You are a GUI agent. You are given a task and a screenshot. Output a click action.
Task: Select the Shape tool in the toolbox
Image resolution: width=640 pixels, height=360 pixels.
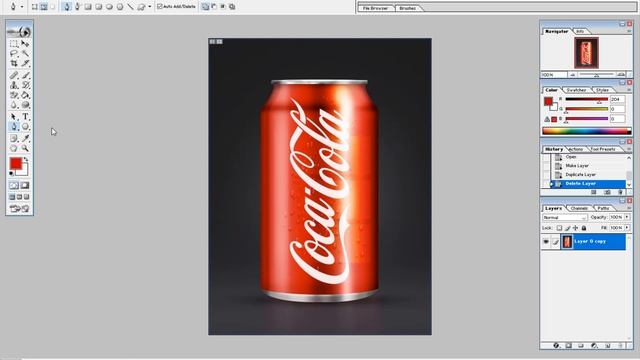point(25,127)
